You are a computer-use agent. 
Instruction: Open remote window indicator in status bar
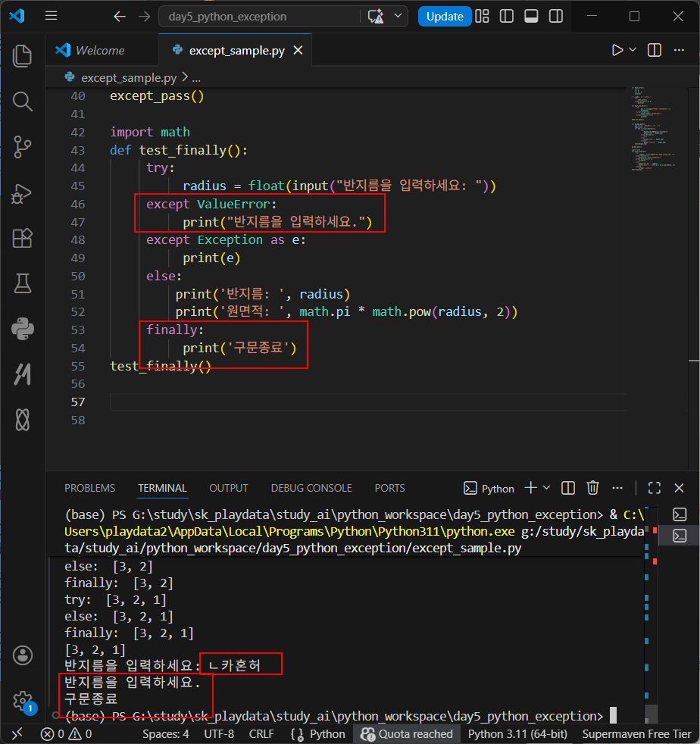pos(17,734)
